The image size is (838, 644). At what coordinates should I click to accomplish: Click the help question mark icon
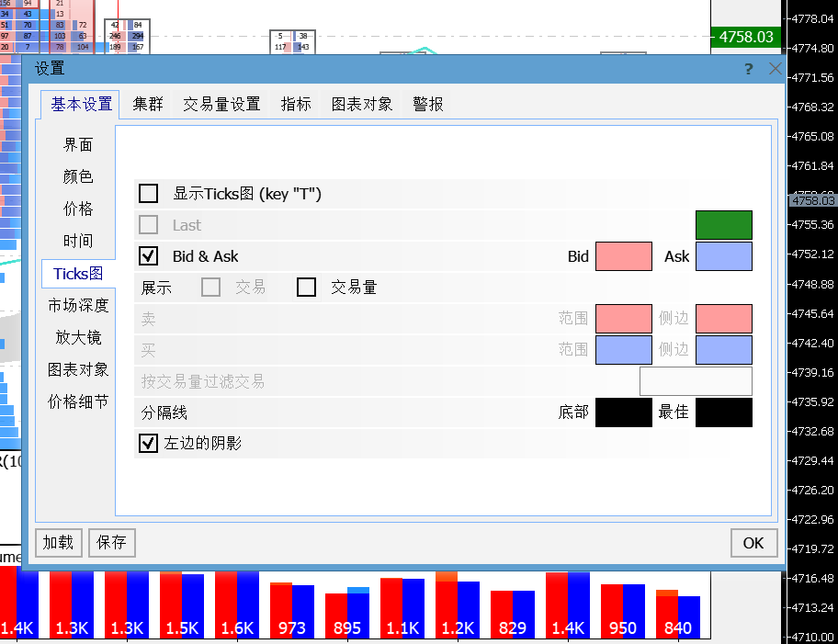[x=749, y=69]
